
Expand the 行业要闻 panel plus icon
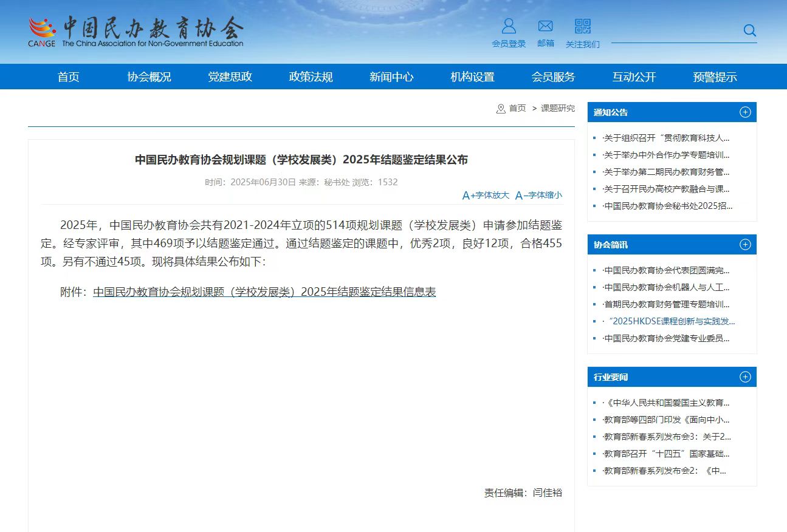click(745, 377)
